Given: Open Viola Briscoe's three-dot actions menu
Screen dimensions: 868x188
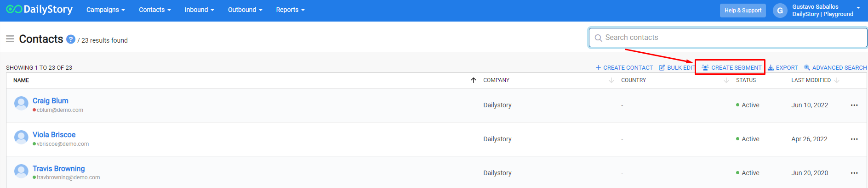Looking at the screenshot, I should point(854,139).
